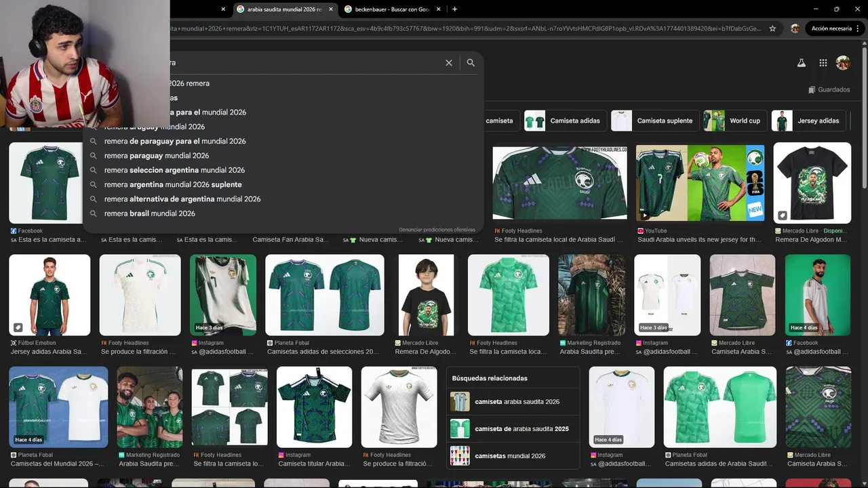Select the 'Jersey adidas' filter chip

point(808,121)
